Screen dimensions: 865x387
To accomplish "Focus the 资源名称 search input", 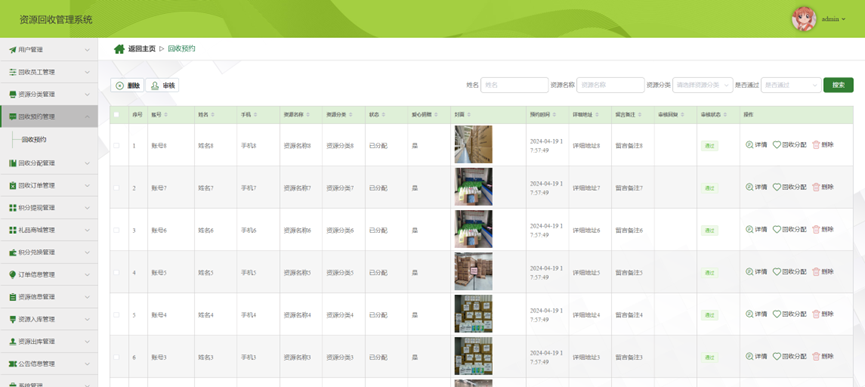I will pos(610,85).
